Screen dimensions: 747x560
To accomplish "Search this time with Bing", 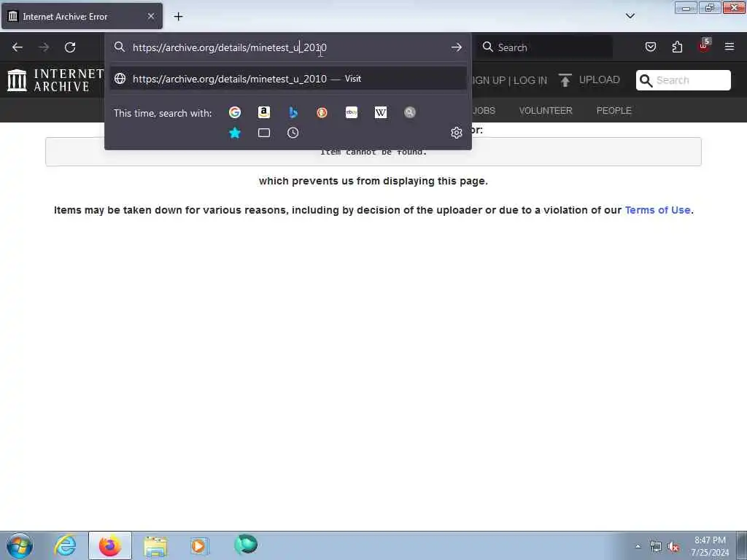I will (x=293, y=112).
